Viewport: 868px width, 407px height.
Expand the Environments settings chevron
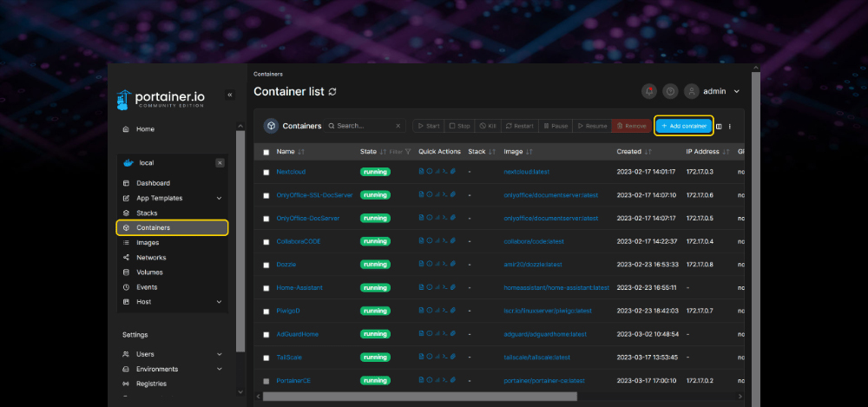(220, 369)
